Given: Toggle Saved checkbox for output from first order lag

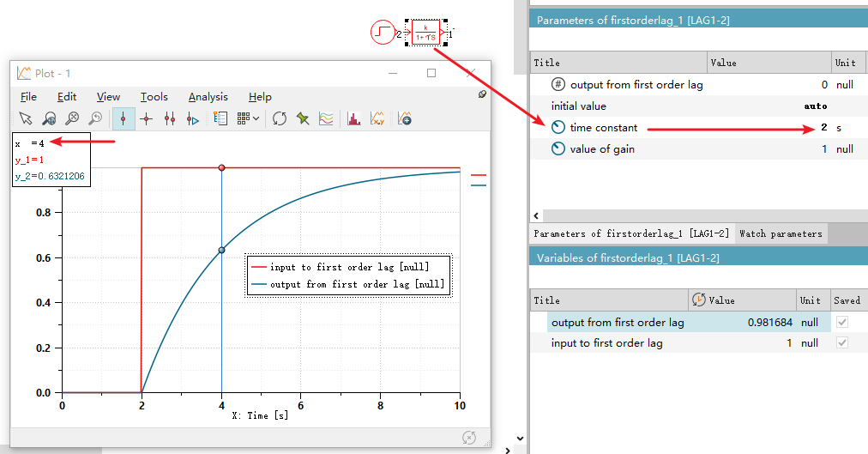Looking at the screenshot, I should point(841,322).
